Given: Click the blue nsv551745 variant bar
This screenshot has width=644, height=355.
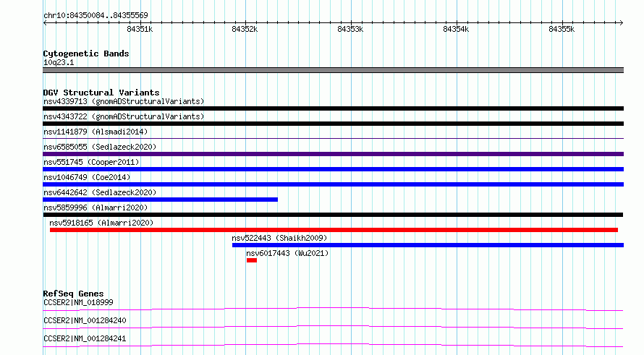Looking at the screenshot, I should (333, 169).
